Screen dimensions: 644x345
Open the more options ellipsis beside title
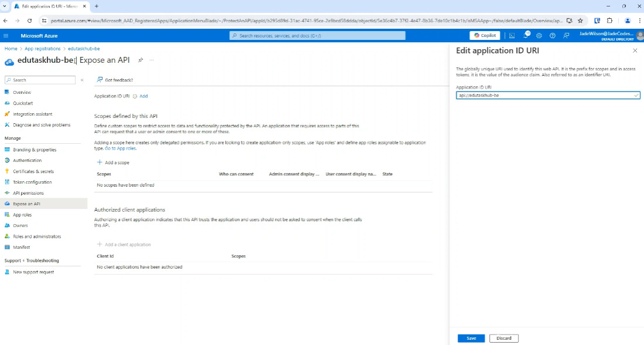(x=152, y=60)
